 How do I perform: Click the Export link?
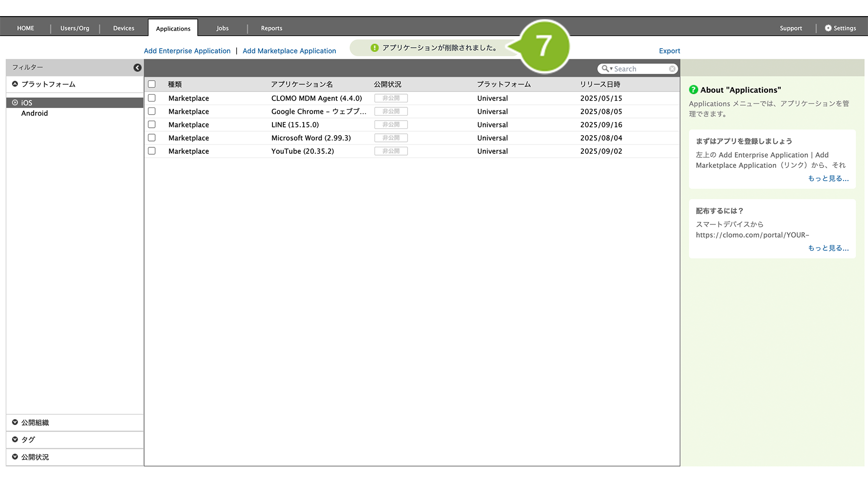(669, 51)
